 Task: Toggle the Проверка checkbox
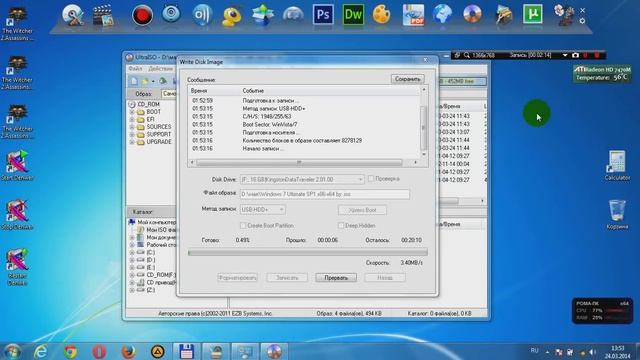coord(371,179)
